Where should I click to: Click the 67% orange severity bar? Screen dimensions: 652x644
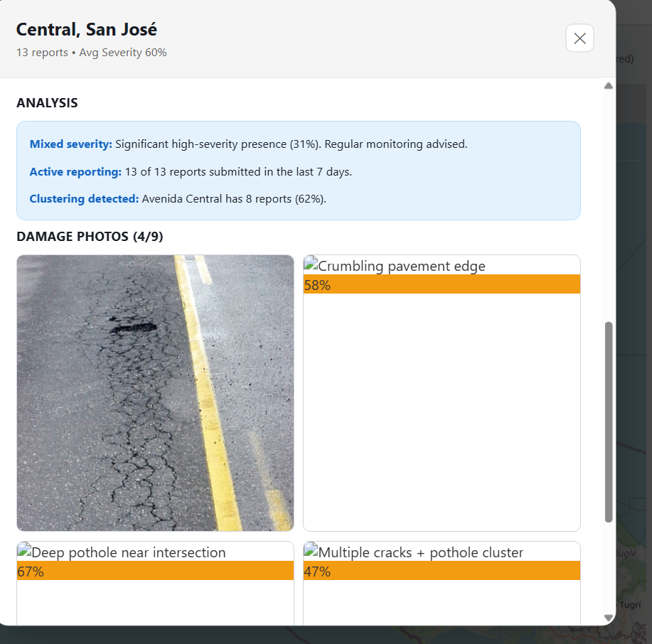click(x=155, y=570)
